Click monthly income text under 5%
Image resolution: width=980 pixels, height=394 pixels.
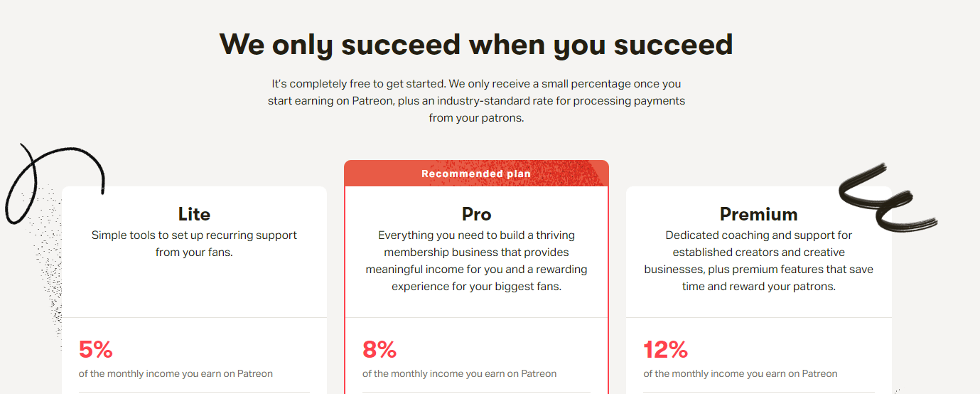tap(176, 373)
